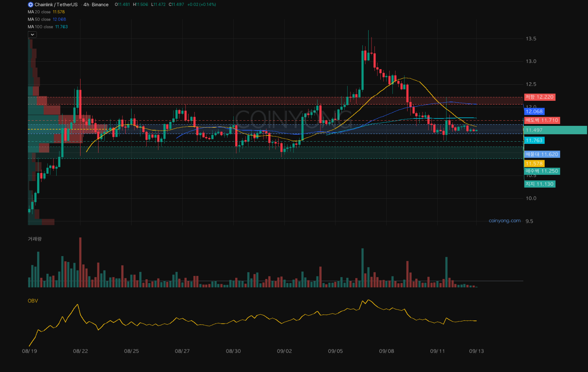Collapse the indicator legend with the chevron
588x372 pixels.
32,35
